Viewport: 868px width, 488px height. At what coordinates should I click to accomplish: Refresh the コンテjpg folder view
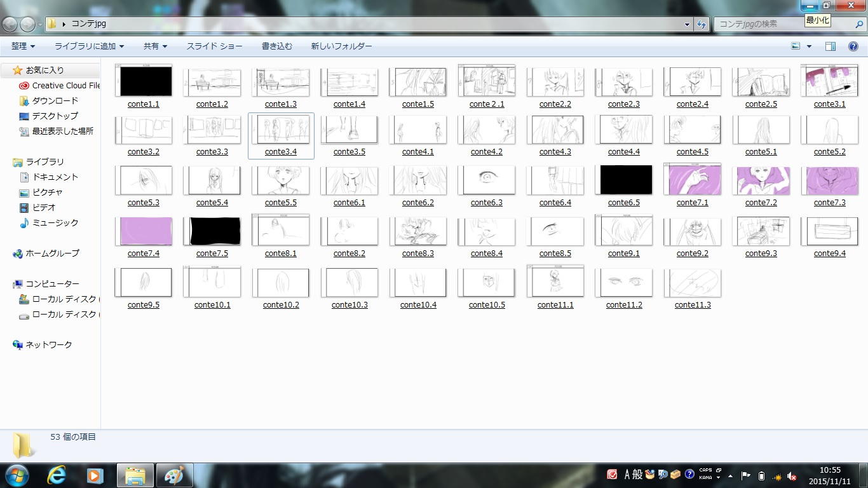coord(702,24)
